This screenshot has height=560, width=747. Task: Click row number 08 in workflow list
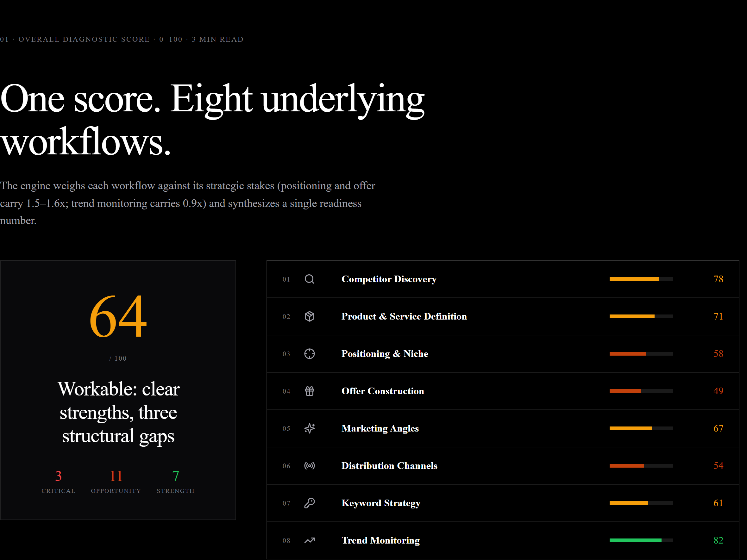(286, 540)
